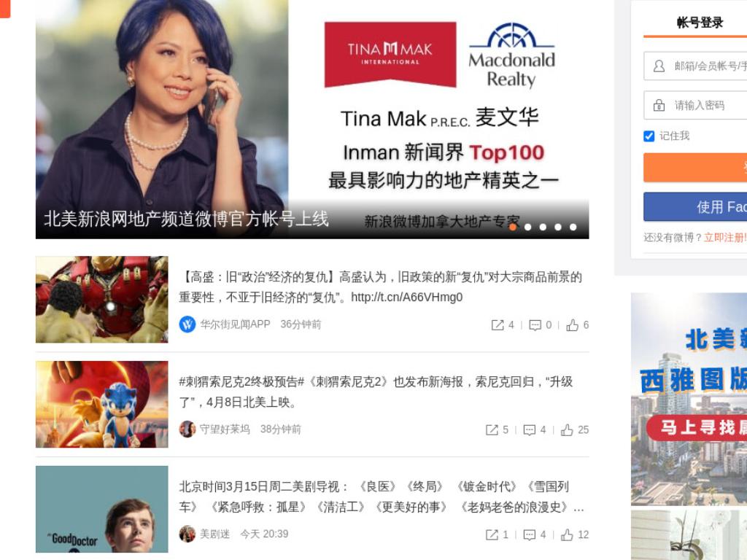The image size is (747, 560).
Task: Select the 帐号登录 tab
Action: 700,23
